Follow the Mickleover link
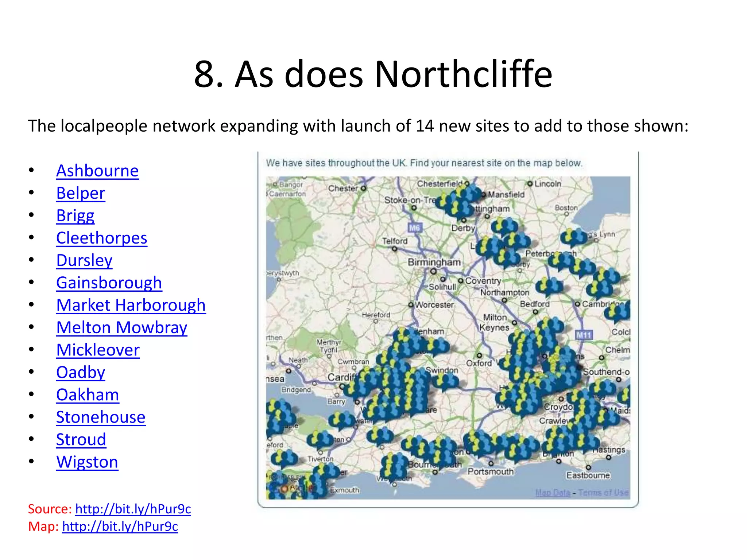Screen dimensions: 747x560 tap(98, 350)
